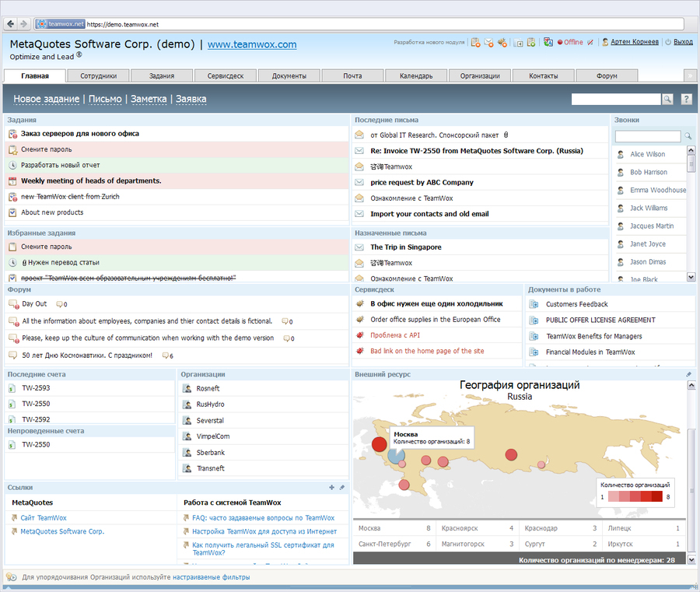Viewport: 700px width, 592px height.
Task: Click the Alice Wilson contact icon
Action: tap(621, 155)
